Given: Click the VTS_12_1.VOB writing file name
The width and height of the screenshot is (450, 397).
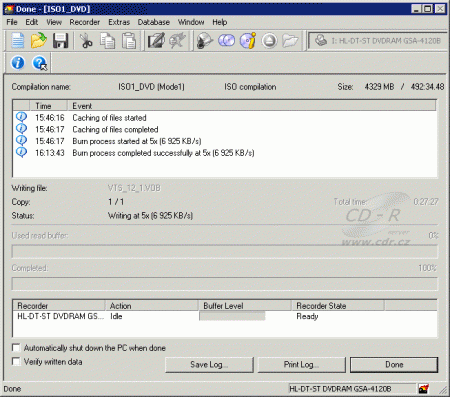Looking at the screenshot, I should 134,188.
